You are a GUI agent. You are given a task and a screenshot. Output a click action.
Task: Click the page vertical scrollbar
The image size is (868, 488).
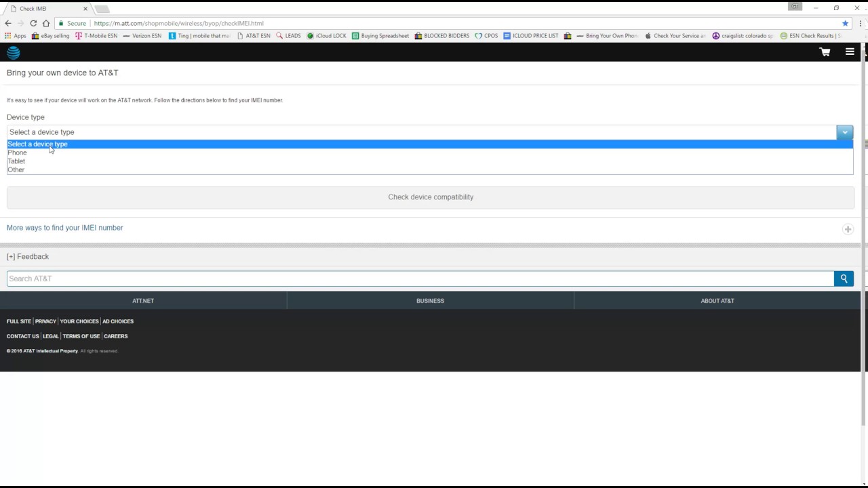click(864, 237)
